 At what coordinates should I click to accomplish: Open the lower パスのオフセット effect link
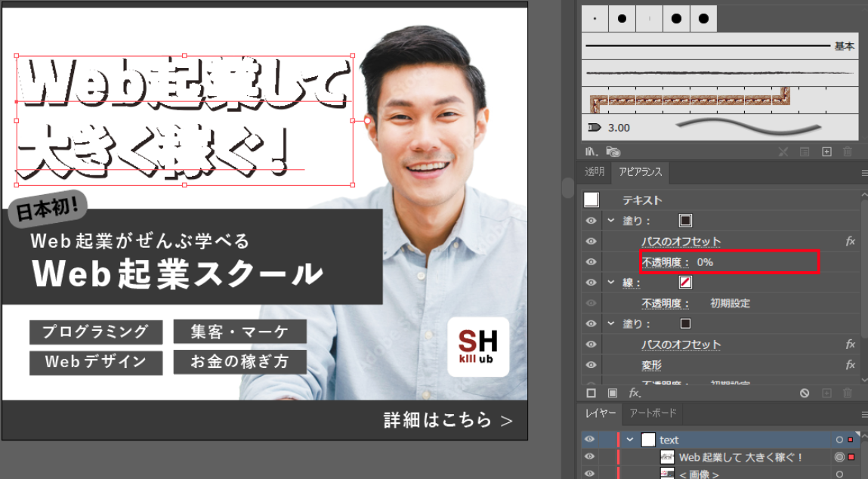[x=681, y=345]
